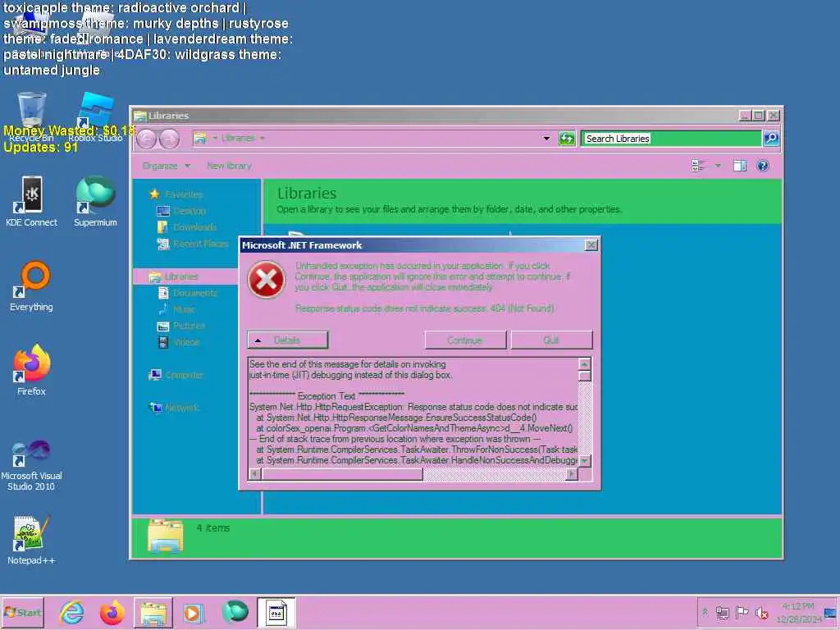
Task: Open Explorer help question mark icon
Action: pos(763,166)
